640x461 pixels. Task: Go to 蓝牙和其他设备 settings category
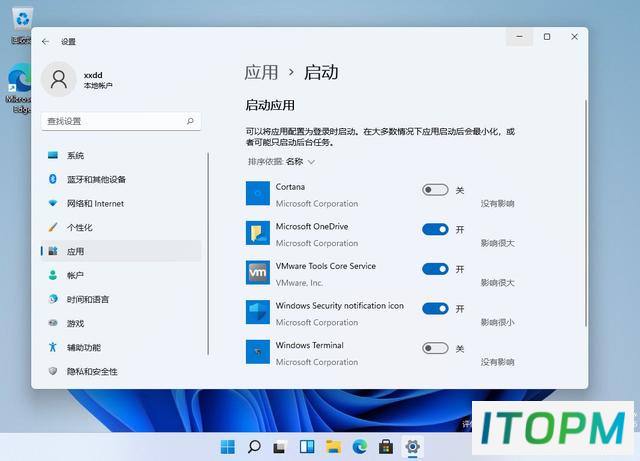pyautogui.click(x=121, y=179)
